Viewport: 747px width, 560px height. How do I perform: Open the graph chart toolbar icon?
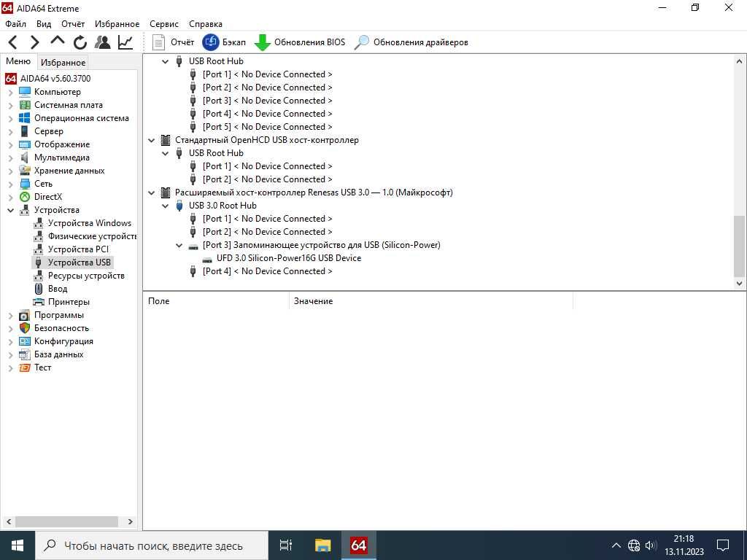click(x=125, y=42)
